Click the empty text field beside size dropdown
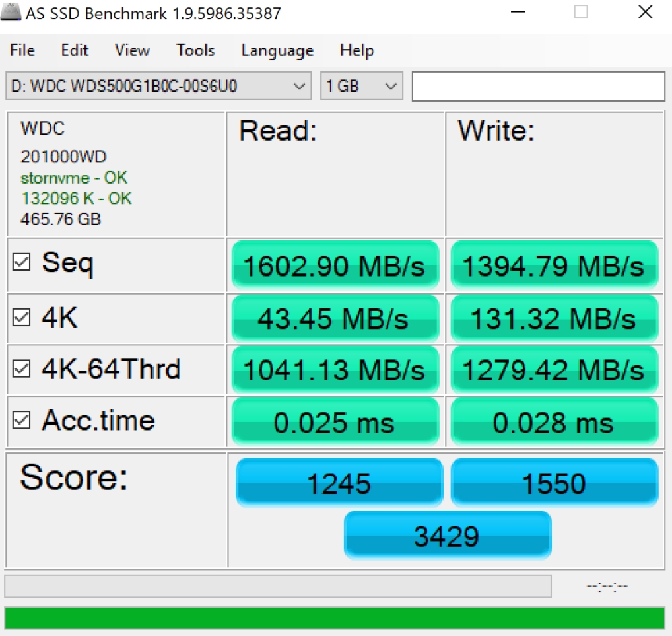The height and width of the screenshot is (636, 672). 538,87
